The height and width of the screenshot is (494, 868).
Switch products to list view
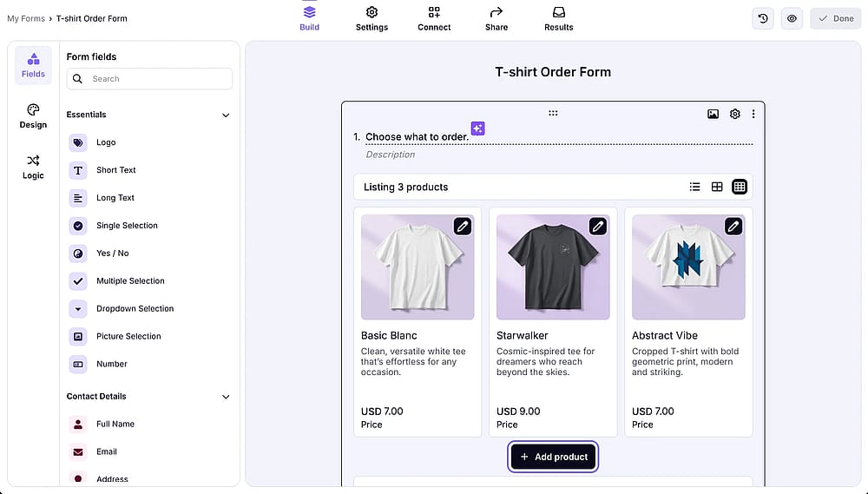(694, 187)
